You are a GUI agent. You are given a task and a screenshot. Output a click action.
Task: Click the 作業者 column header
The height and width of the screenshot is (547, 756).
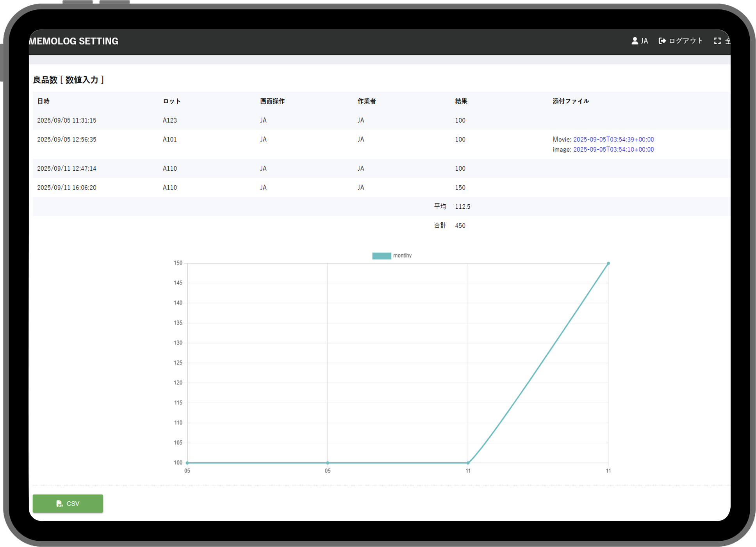click(366, 101)
